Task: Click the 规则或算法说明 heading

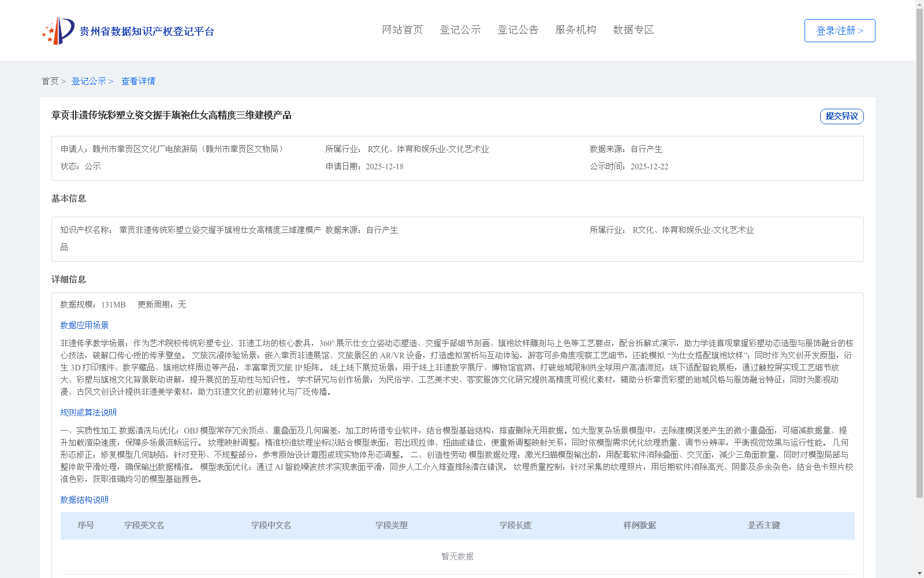Action: [x=88, y=413]
